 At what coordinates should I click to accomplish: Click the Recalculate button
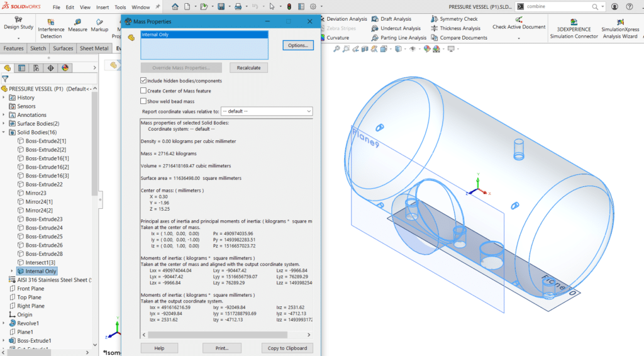[x=248, y=68]
